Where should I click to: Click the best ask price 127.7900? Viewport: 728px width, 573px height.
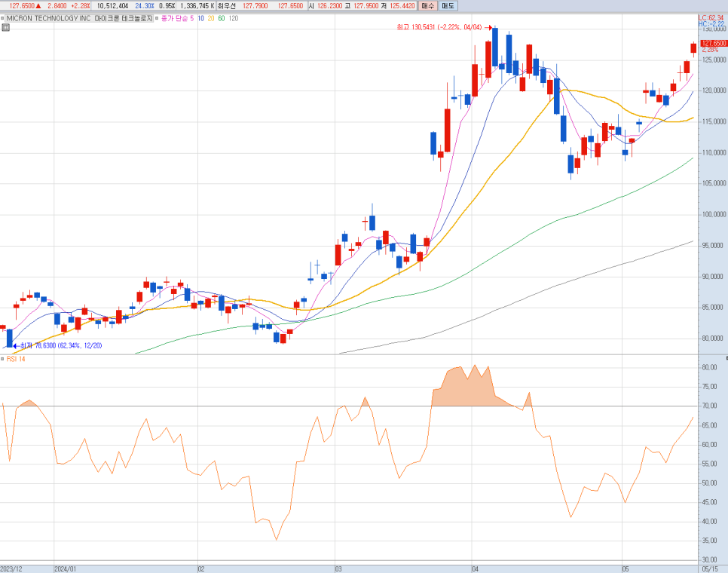coord(255,6)
